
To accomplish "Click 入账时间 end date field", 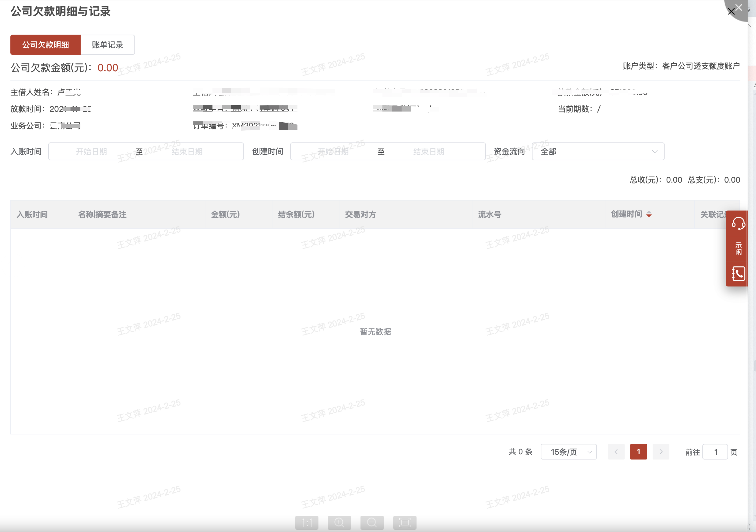I will [187, 152].
